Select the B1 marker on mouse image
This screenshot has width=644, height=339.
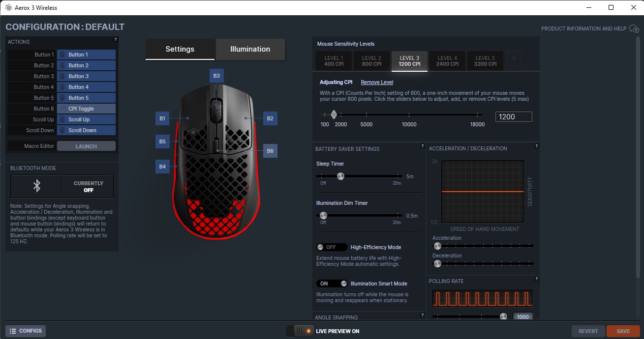pos(162,118)
